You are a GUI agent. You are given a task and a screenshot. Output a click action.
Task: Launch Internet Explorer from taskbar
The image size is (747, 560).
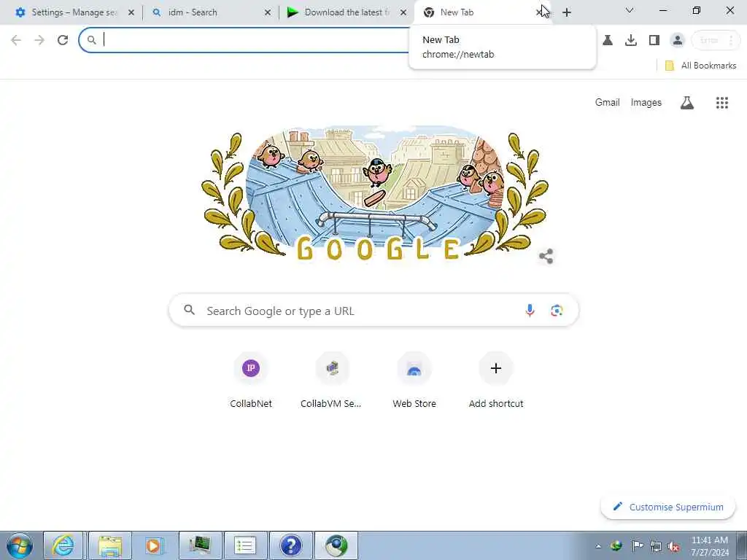point(63,545)
